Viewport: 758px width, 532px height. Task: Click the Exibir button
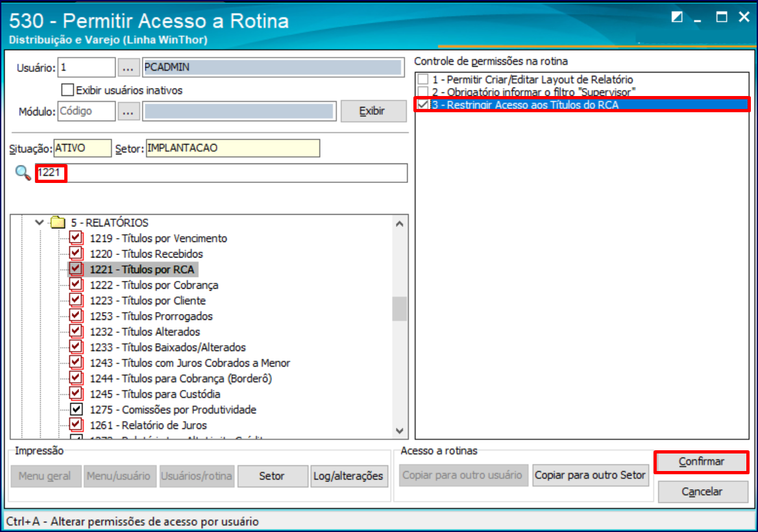(x=373, y=111)
